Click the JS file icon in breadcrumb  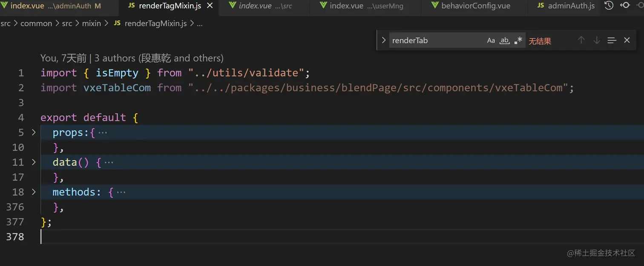point(118,23)
